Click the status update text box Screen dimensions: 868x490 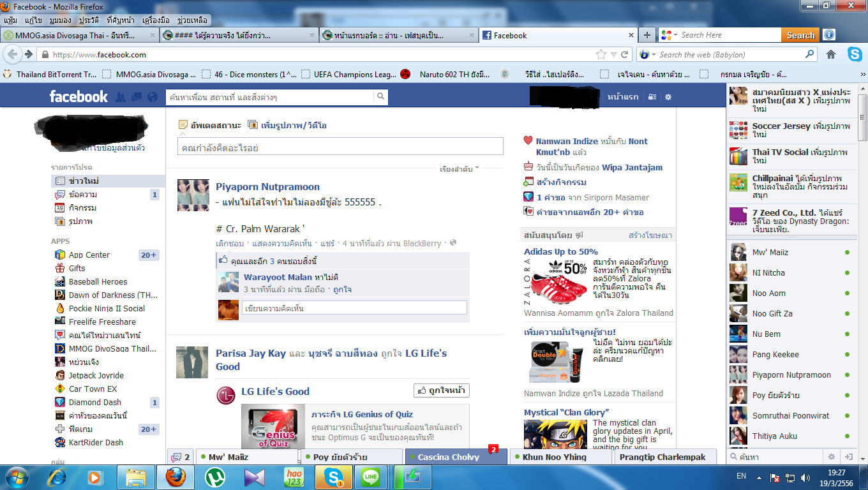click(340, 147)
